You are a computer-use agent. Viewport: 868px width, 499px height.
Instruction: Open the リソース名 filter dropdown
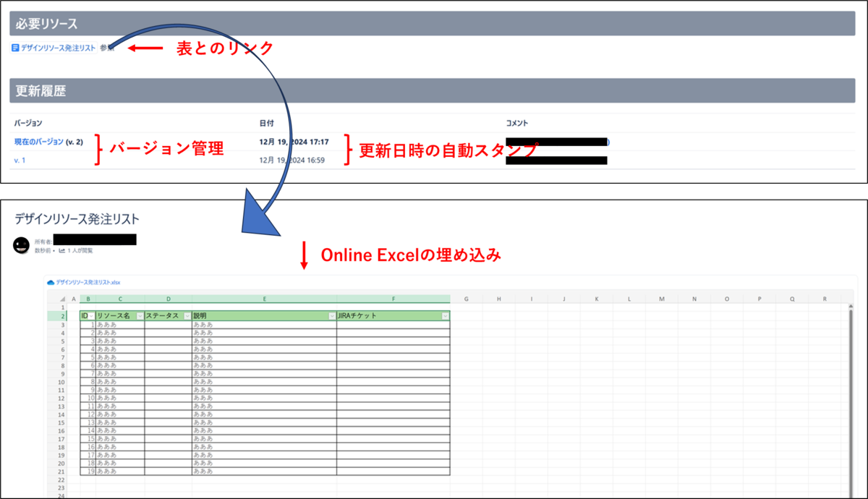click(x=140, y=315)
